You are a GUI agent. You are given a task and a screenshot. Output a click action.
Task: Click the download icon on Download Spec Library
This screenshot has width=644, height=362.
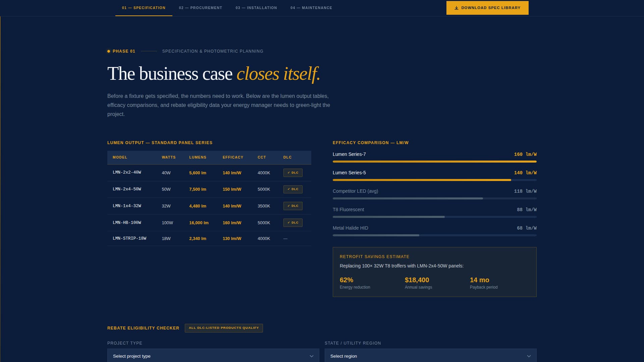click(x=456, y=8)
